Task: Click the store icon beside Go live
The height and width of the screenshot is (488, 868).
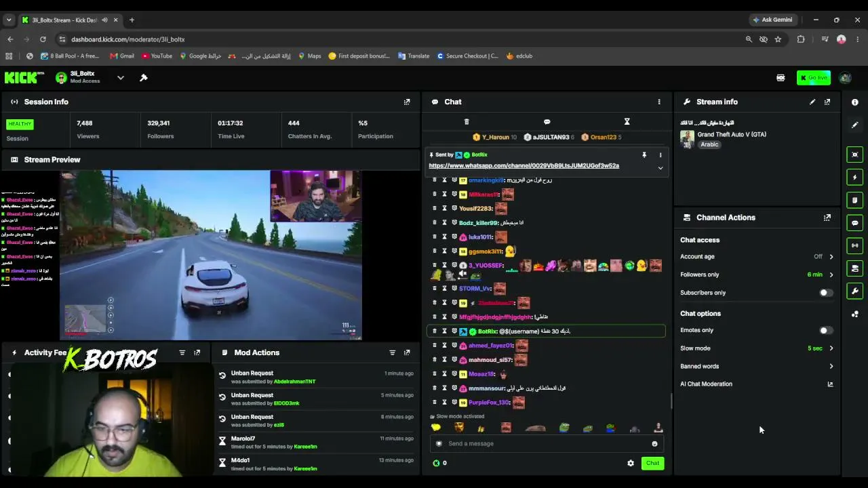Action: 781,78
